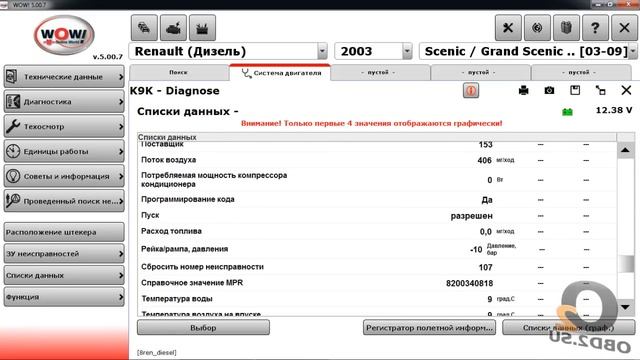The width and height of the screenshot is (640, 360).
Task: Select the Программирование кода row
Action: click(377, 200)
